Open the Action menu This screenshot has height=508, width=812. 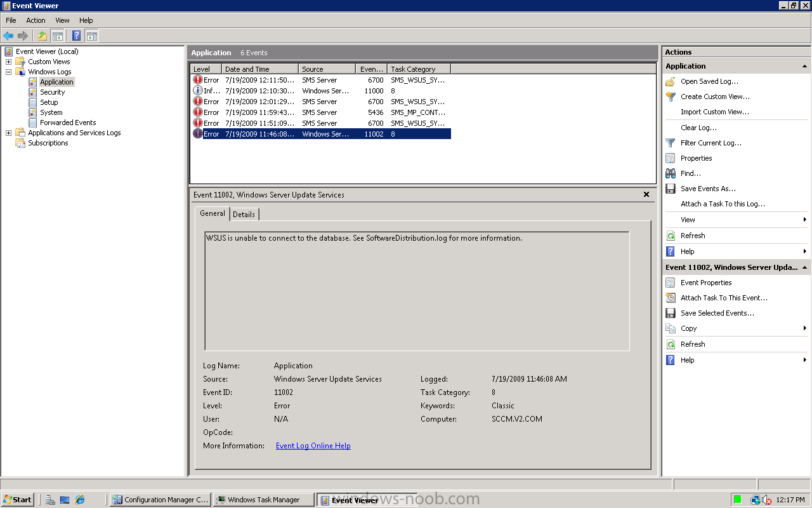click(x=36, y=20)
